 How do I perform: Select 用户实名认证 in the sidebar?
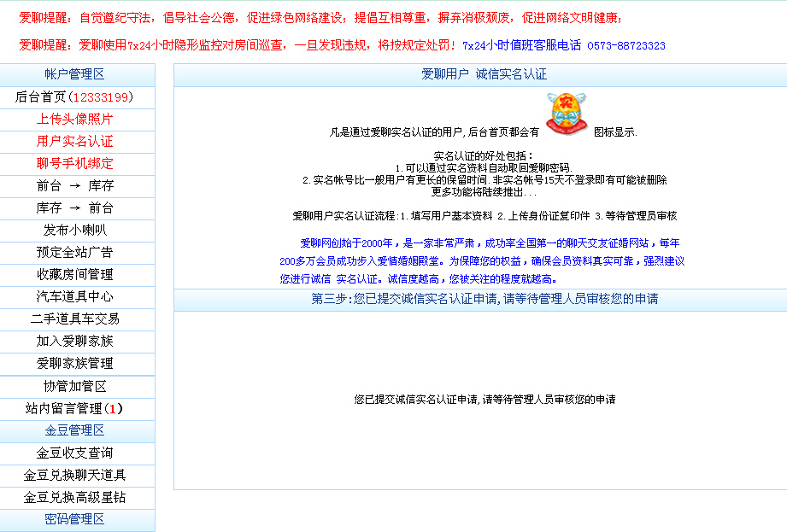coord(74,142)
